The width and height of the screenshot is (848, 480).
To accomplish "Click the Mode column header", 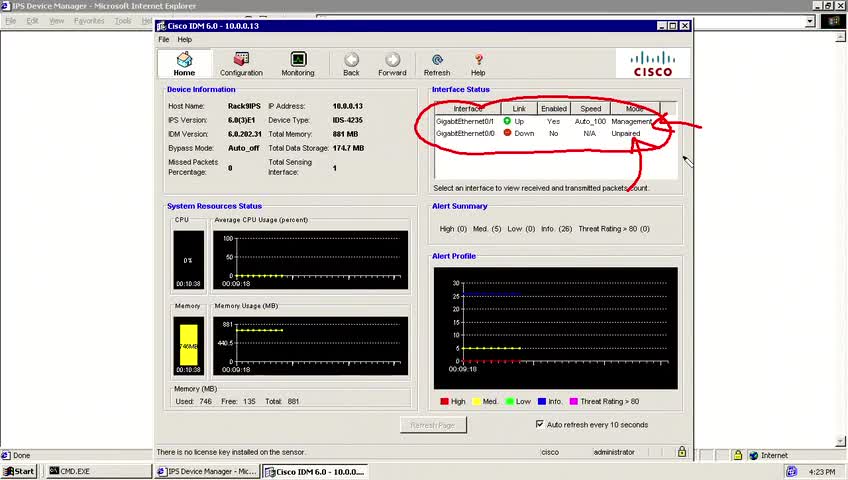I will [635, 108].
